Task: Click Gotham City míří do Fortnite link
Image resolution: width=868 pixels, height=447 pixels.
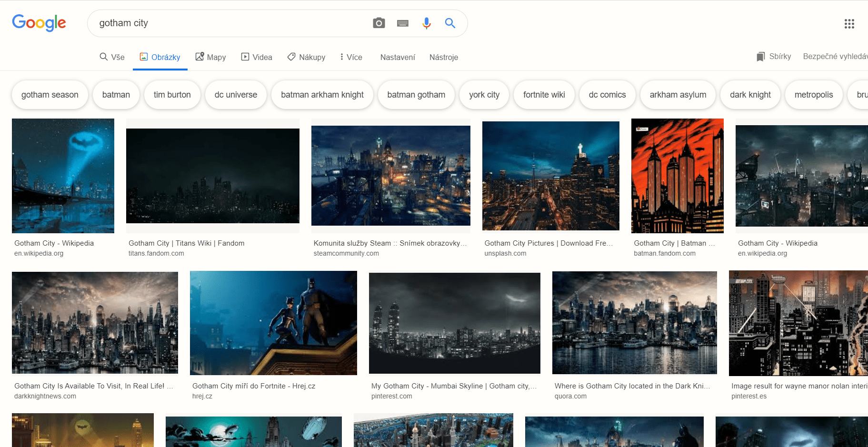Action: 254,386
